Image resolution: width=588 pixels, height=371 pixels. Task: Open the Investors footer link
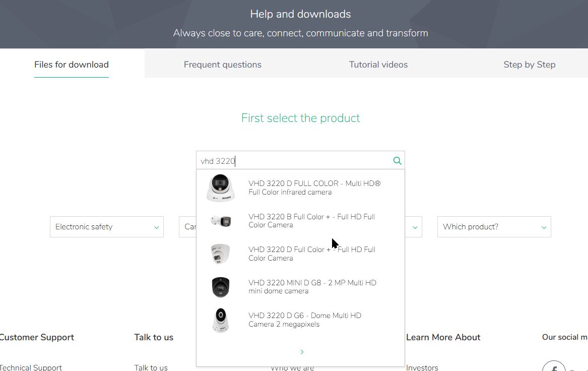422,367
